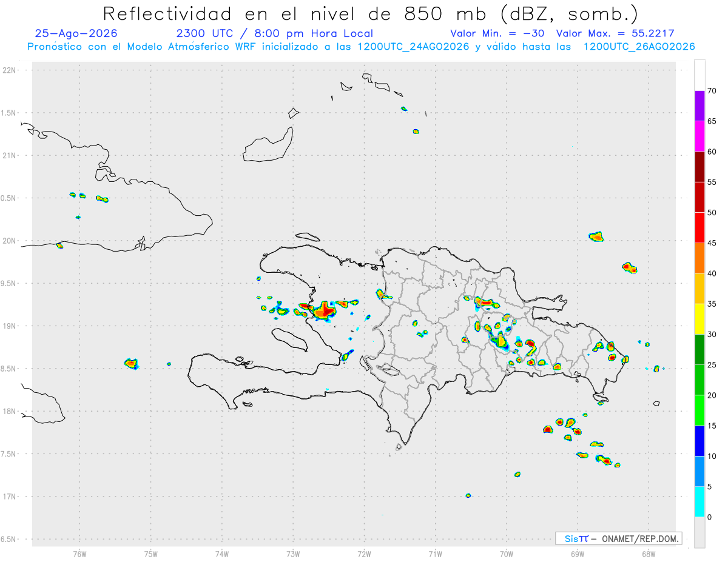Click the '17N' latitude axis label
The height and width of the screenshot is (562, 728).
(10, 497)
